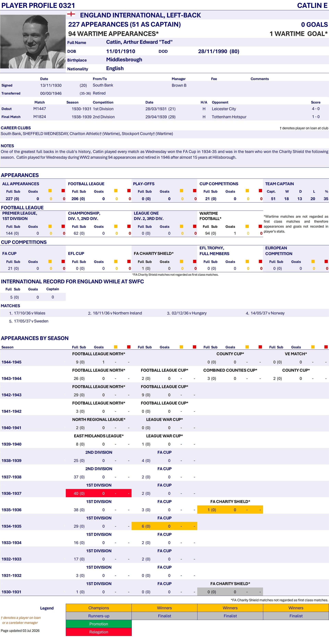The image size is (329, 644).
Task: Click the red card icon in the FA CUP totals block
Action: tap(63, 261)
